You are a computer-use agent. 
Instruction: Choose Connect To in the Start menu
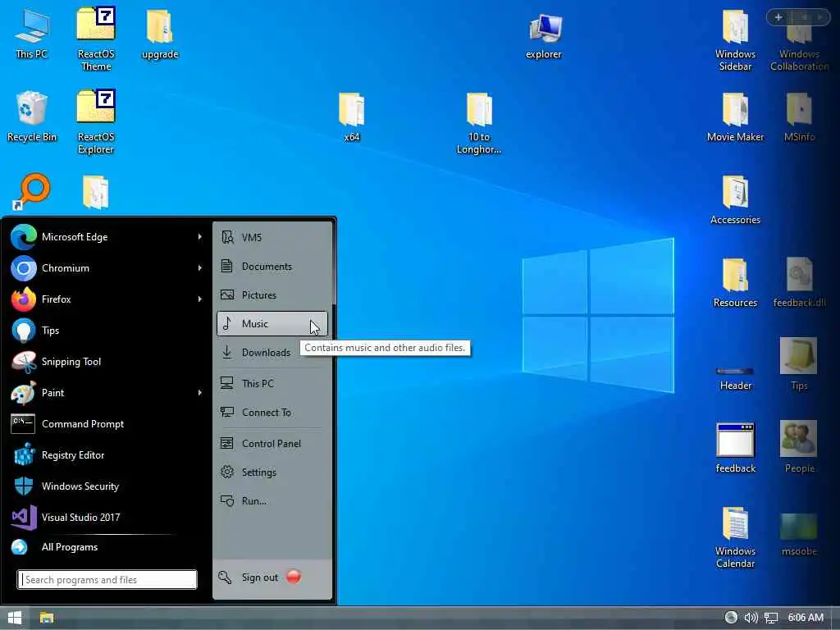(x=272, y=413)
